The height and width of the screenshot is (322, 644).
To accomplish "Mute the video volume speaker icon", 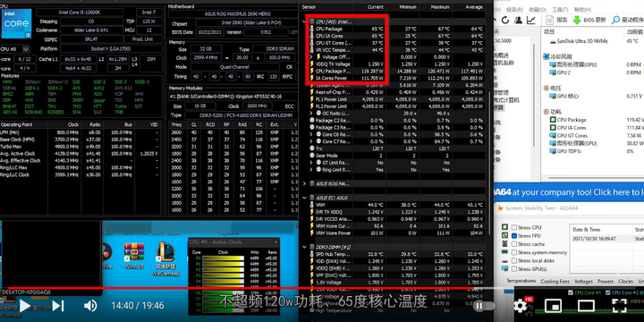I will (x=90, y=305).
